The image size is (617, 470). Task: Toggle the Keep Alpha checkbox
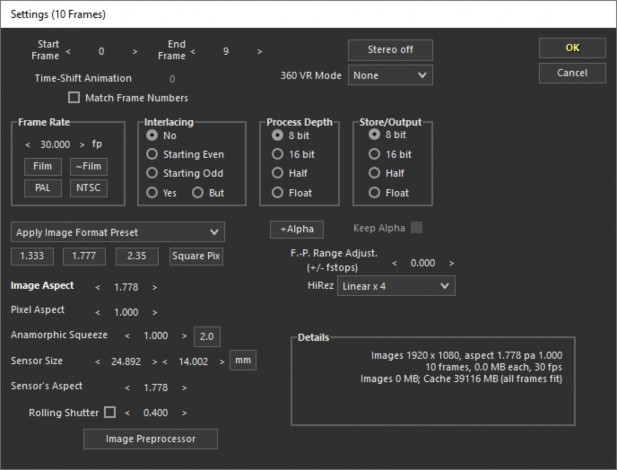(x=416, y=228)
